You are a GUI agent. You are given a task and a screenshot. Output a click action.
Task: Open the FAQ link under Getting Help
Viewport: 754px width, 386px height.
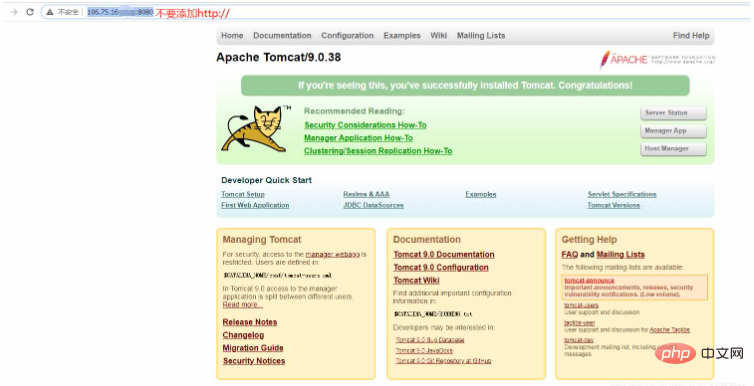pos(569,255)
